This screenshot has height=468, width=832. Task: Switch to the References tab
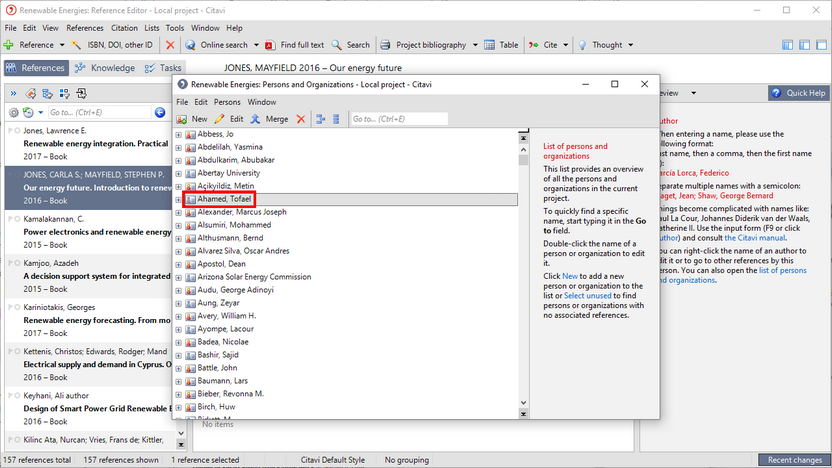click(36, 68)
